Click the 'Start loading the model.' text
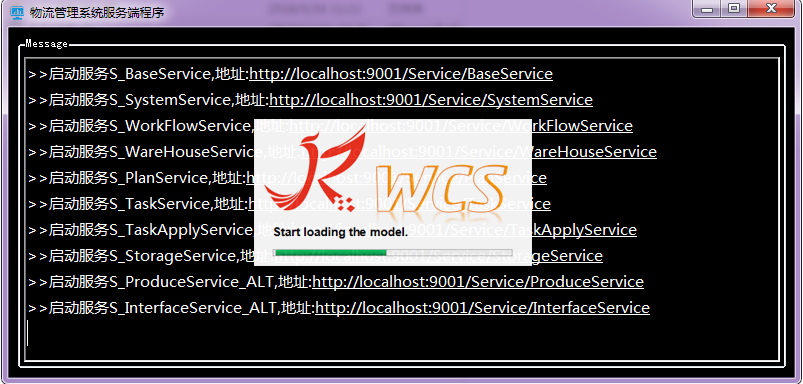The width and height of the screenshot is (803, 384). (341, 232)
